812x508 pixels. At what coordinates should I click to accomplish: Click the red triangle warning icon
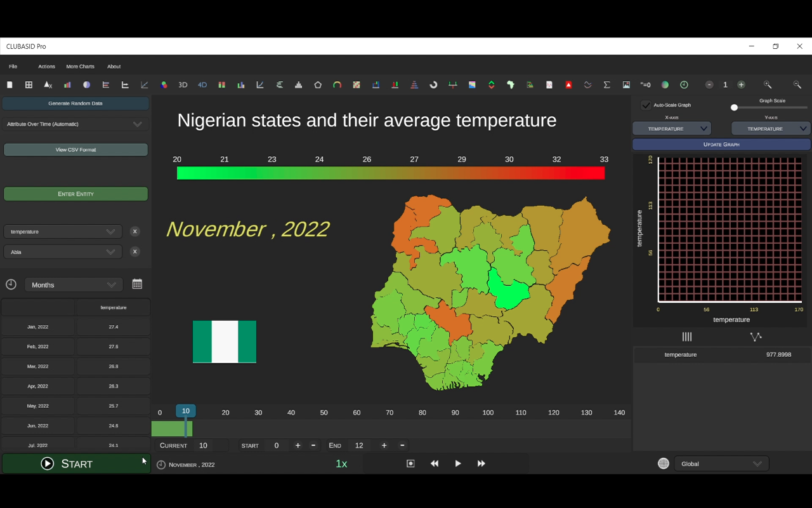point(568,84)
